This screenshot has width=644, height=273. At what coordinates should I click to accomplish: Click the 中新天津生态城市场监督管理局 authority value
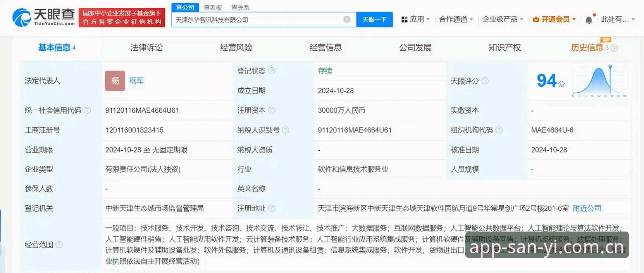[x=155, y=208]
